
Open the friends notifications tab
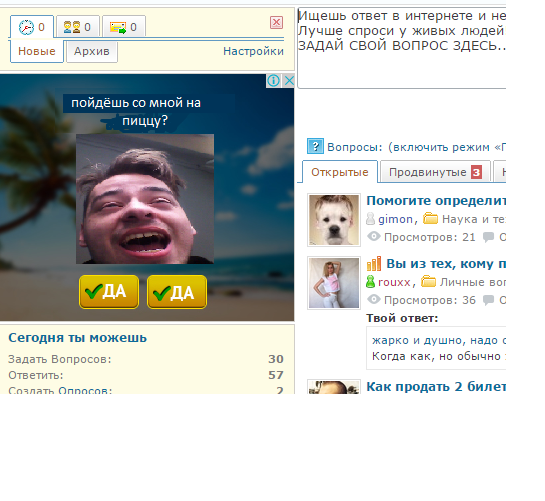pyautogui.click(x=78, y=26)
